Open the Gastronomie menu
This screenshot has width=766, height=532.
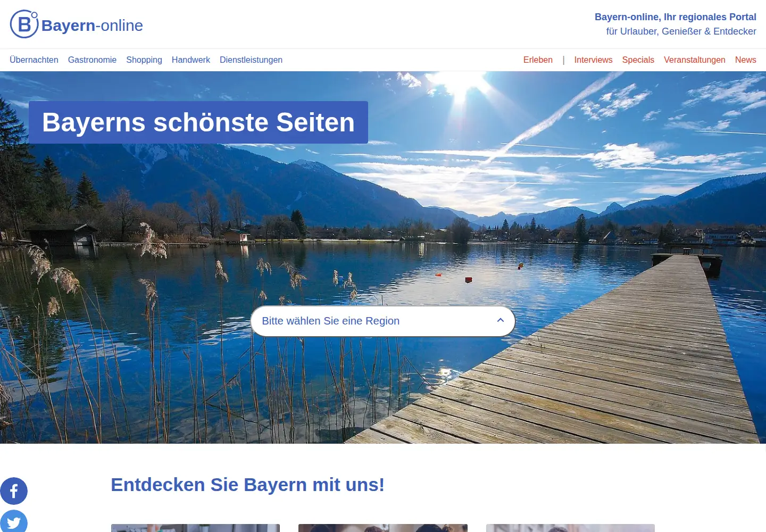(x=92, y=60)
